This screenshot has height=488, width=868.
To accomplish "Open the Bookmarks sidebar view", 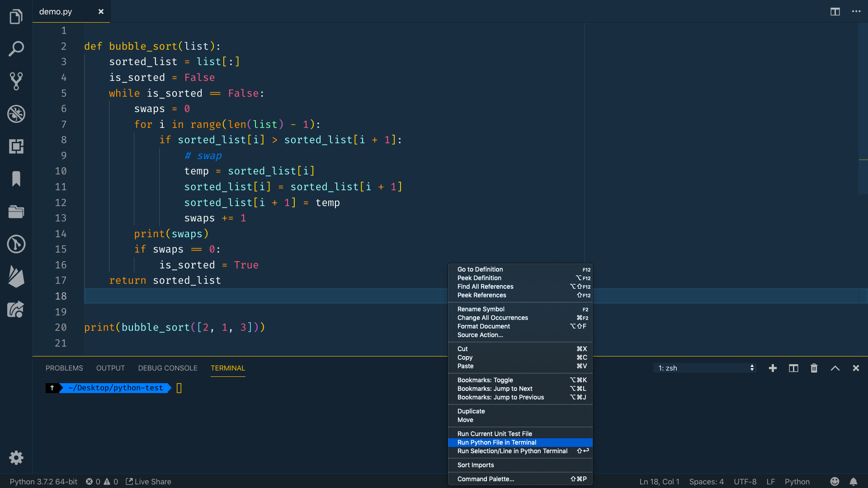I will [16, 179].
